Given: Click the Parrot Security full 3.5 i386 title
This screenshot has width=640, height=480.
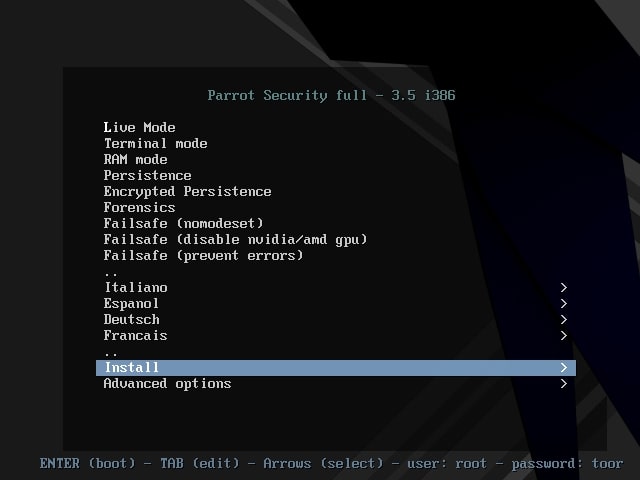Looking at the screenshot, I should pos(331,96).
